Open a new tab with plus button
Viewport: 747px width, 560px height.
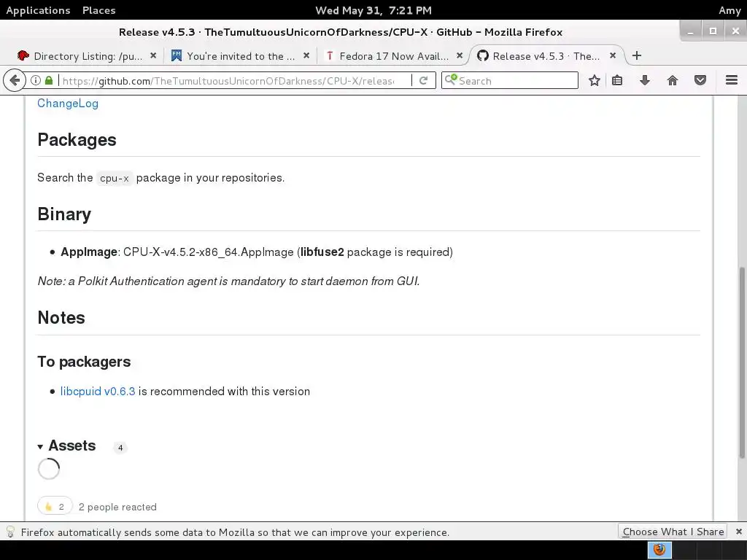coord(636,55)
